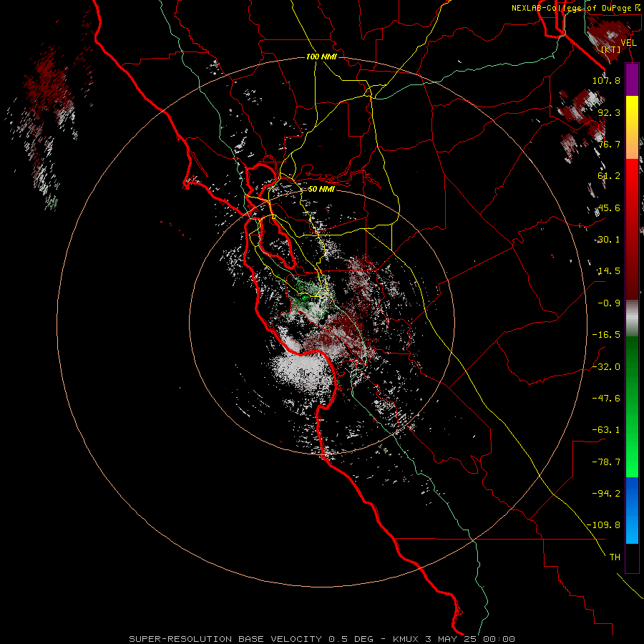This screenshot has height=644, width=644.
Task: Click the KMUX station identifier in caption
Action: [406, 639]
